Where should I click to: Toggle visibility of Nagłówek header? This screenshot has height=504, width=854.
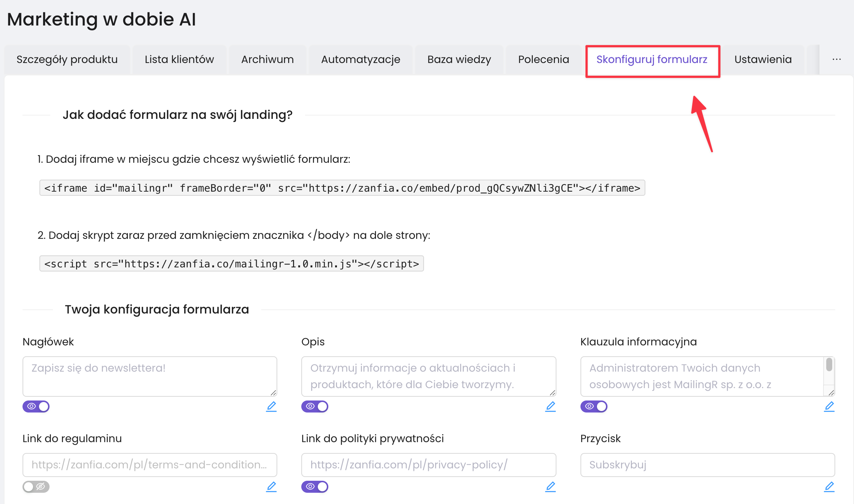click(36, 406)
